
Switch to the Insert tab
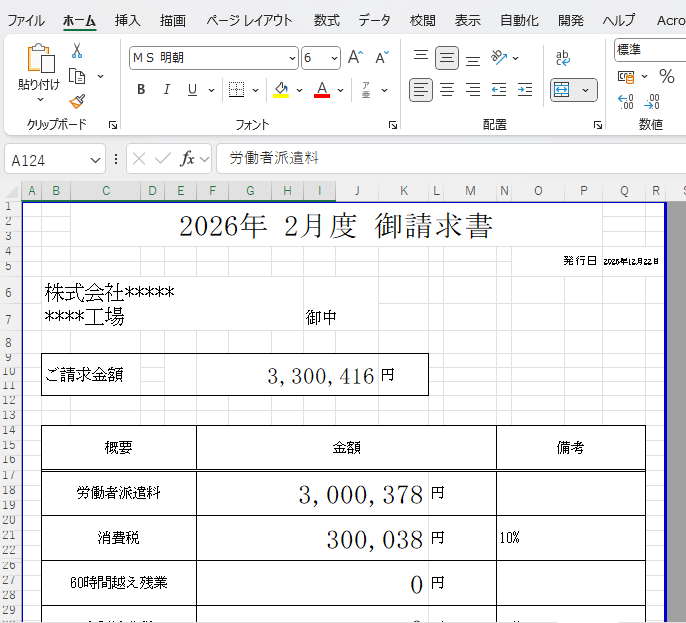127,20
